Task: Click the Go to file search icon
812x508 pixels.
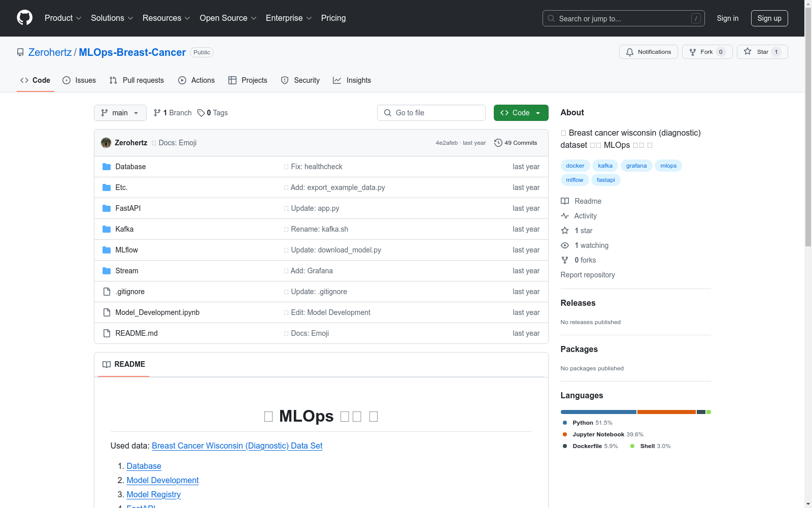Action: point(388,113)
